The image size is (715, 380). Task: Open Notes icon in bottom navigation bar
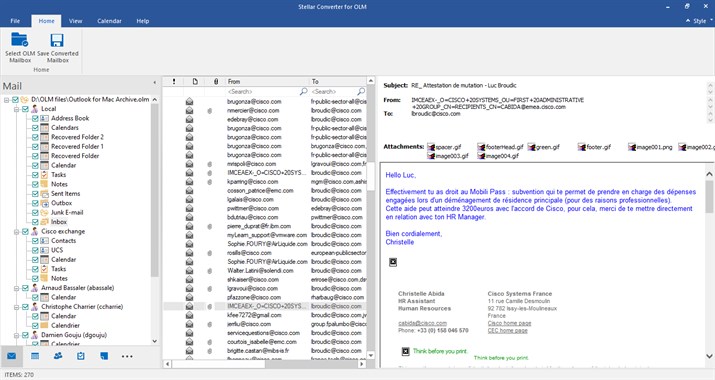click(x=104, y=356)
